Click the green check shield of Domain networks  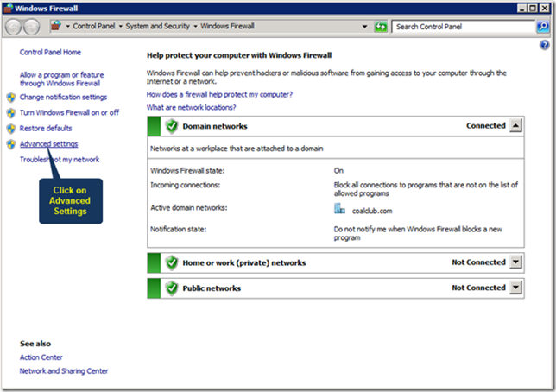[x=172, y=126]
